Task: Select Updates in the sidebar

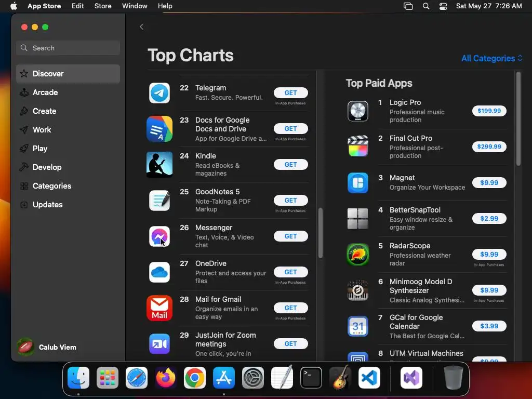Action: pos(68,205)
